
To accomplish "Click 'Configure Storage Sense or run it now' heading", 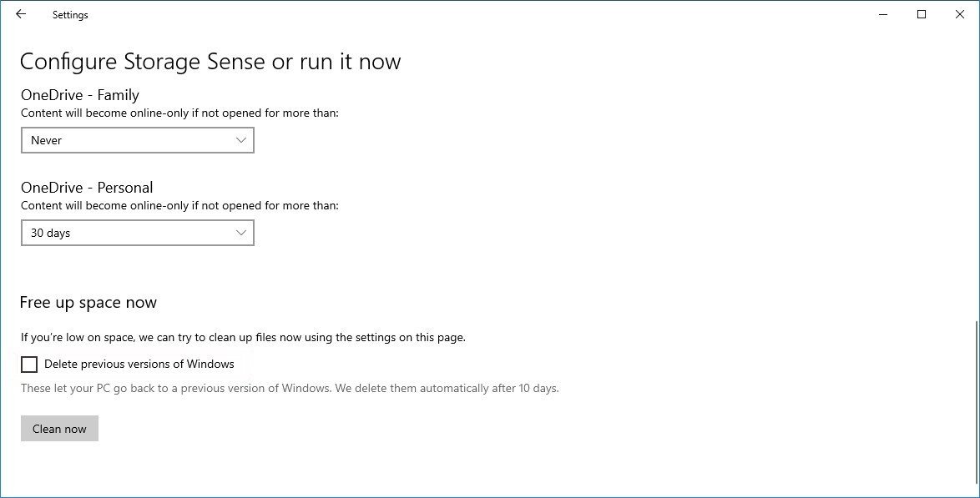I will [210, 62].
